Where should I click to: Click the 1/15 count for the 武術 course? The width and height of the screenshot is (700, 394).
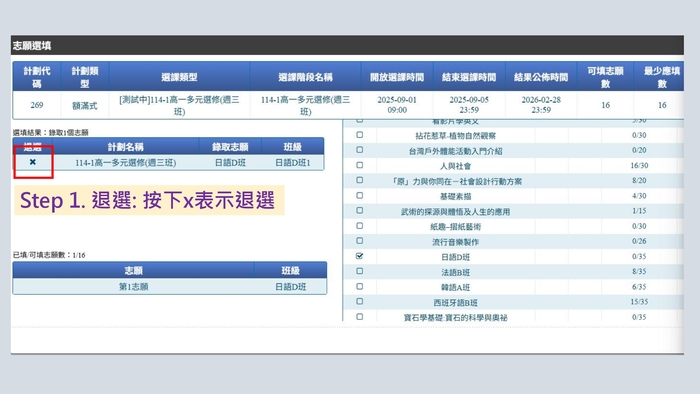(x=639, y=211)
